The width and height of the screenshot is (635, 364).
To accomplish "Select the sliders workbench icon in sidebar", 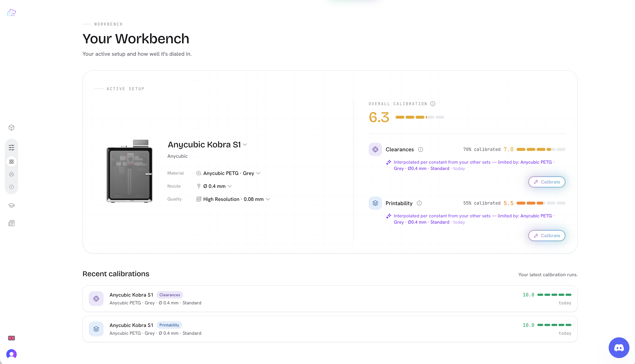I will click(11, 148).
